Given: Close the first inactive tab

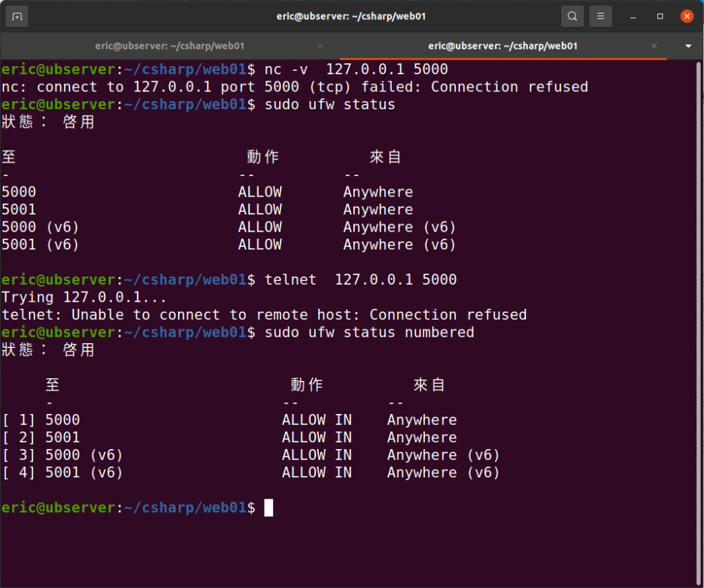Looking at the screenshot, I should (x=320, y=46).
